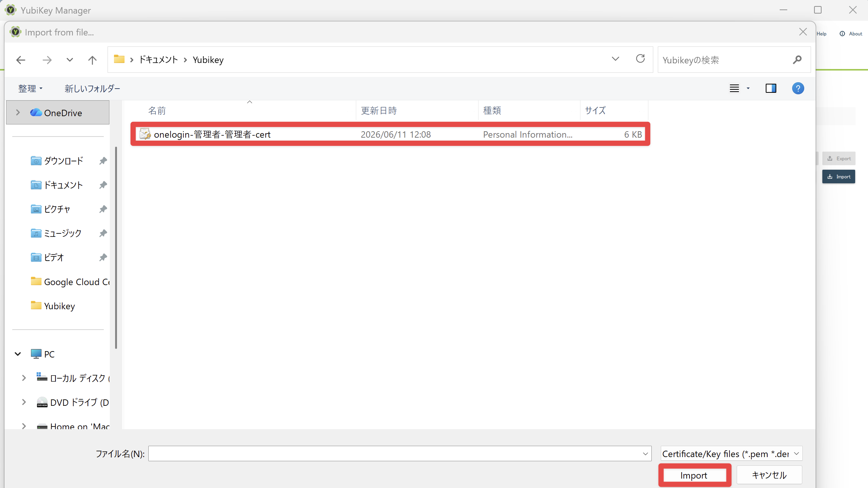
Task: Click the search magnifier icon
Action: point(797,60)
